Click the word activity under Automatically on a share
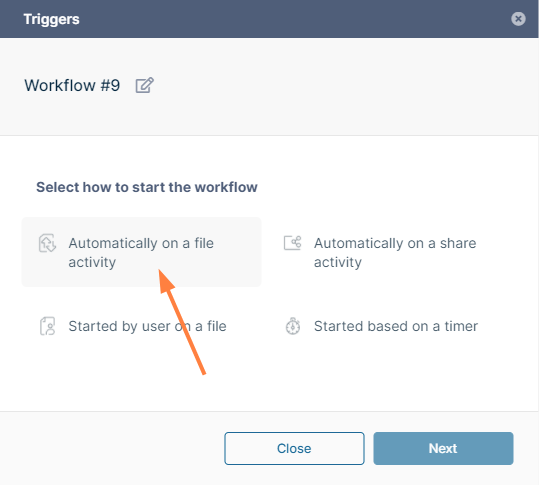Screen dimensions: 539x485 (338, 262)
